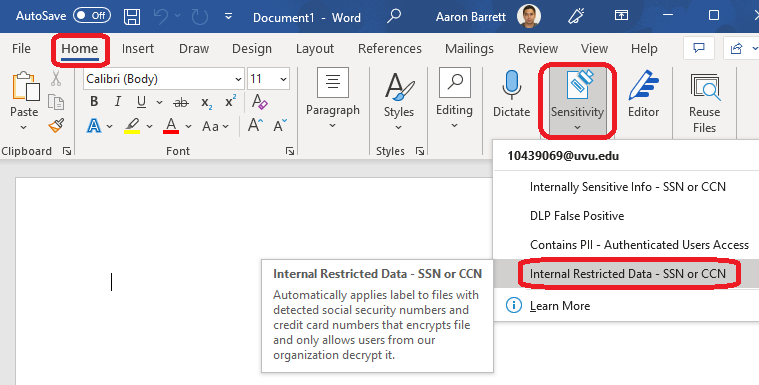
Task: Open Customize Quick Access Toolbar dropdown
Action: tap(228, 17)
